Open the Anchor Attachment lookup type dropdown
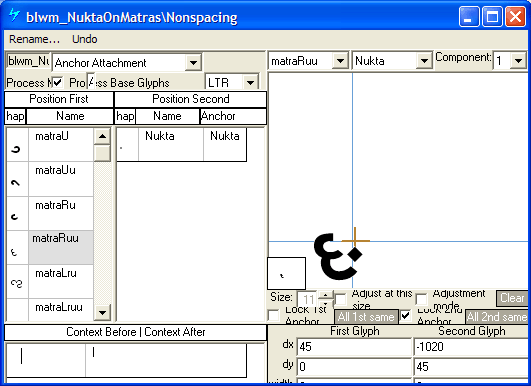Screen dimensions: 531x386 (193, 63)
